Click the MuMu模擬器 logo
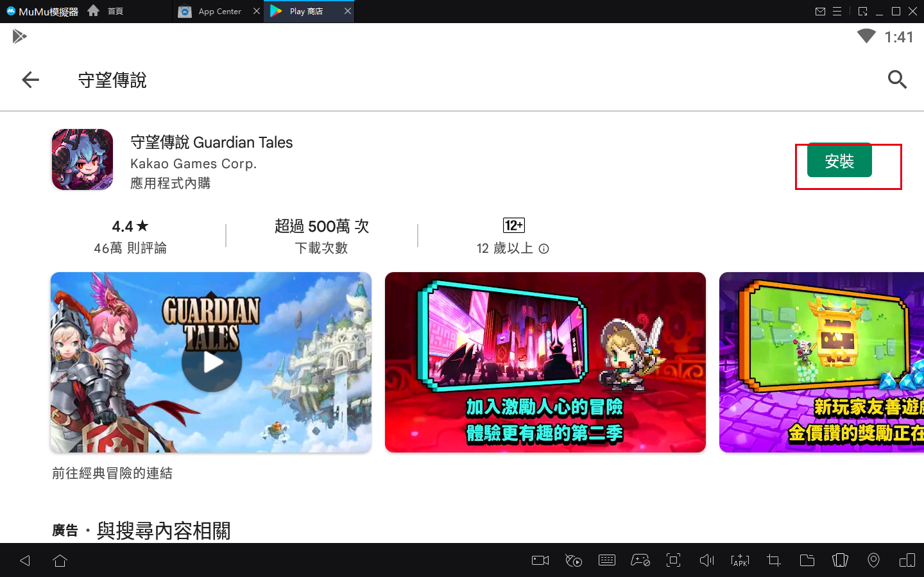This screenshot has height=577, width=924. coord(42,11)
